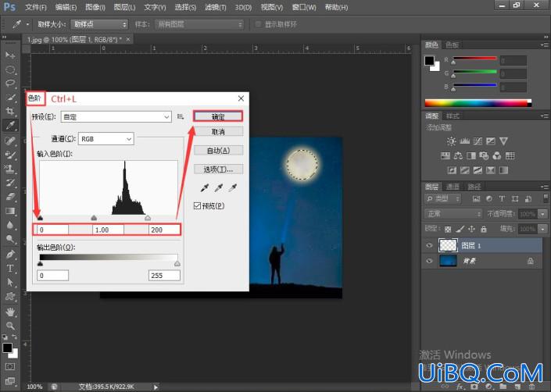Add a Levels adjustment from Adjustments panel
This screenshot has height=392, width=551.
(x=464, y=141)
